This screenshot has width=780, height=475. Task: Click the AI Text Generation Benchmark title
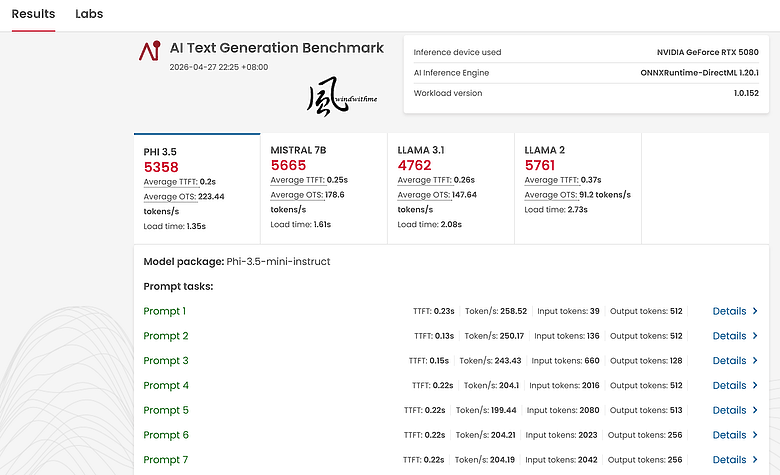277,48
